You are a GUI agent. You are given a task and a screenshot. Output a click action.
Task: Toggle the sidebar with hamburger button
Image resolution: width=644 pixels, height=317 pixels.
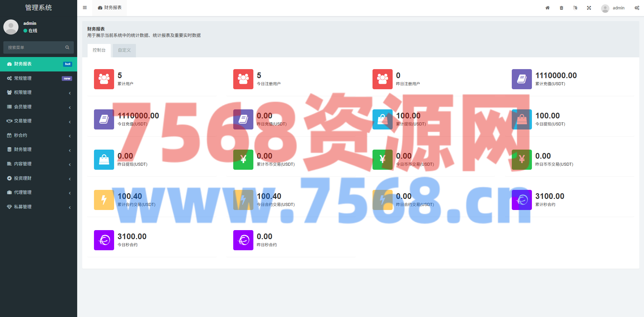(85, 8)
